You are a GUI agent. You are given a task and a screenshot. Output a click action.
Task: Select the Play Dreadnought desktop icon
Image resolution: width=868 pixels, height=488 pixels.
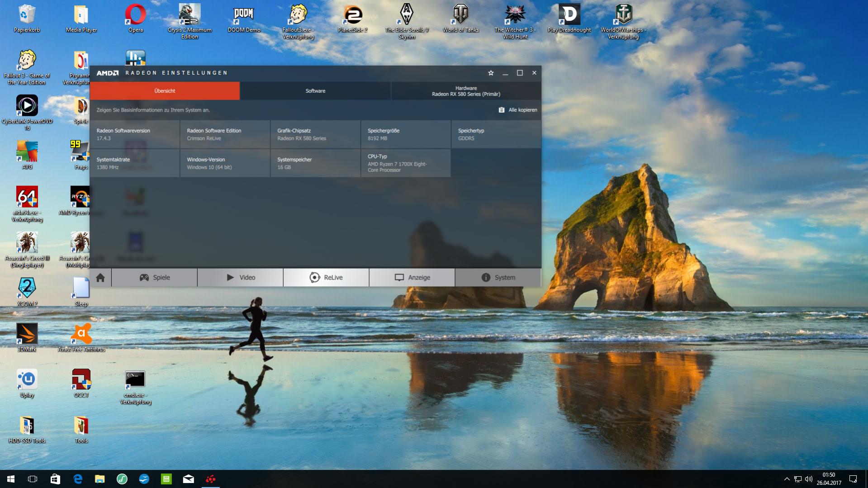pyautogui.click(x=569, y=19)
